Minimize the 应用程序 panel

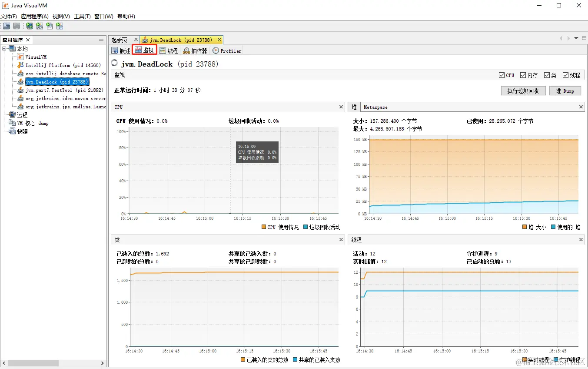point(101,40)
